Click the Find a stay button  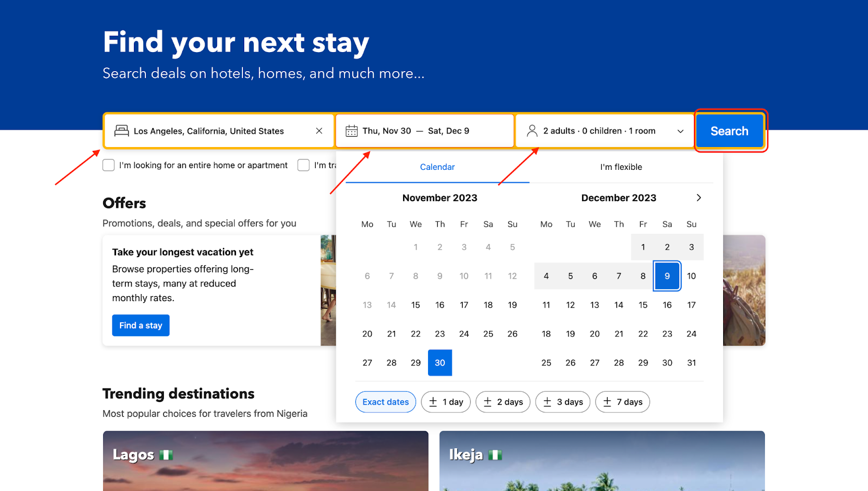[x=141, y=326]
